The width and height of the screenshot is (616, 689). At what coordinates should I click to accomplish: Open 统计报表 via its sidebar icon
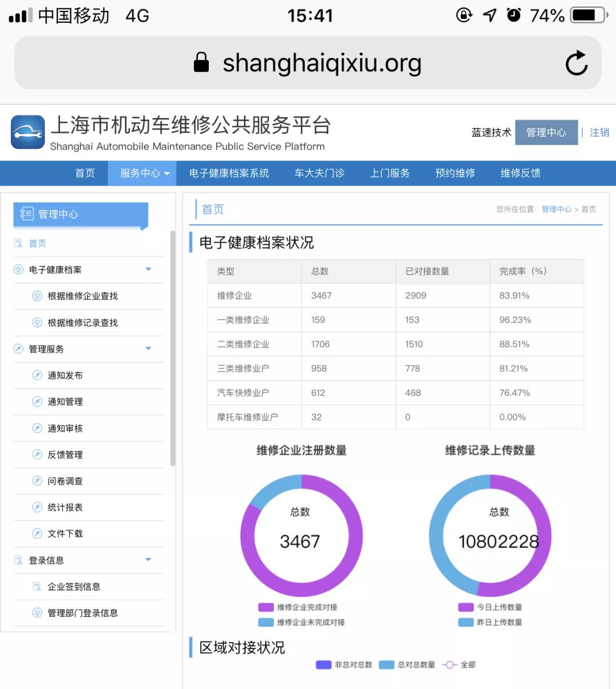pos(37,507)
